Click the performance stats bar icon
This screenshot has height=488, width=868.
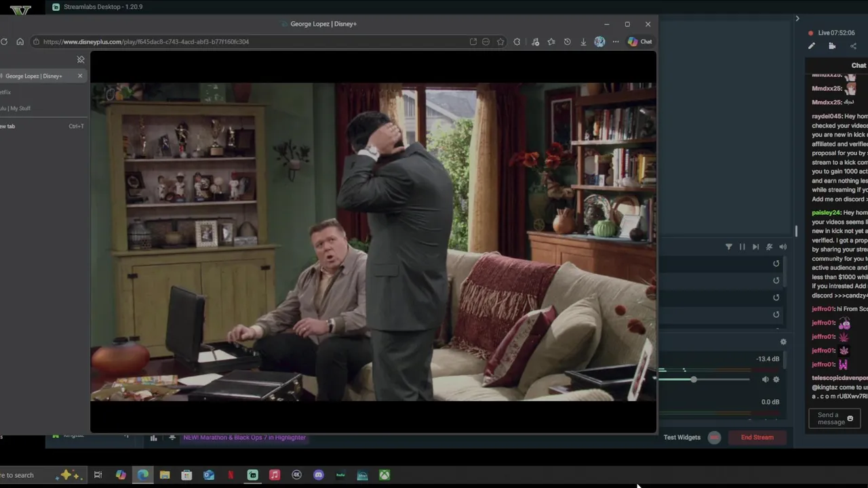click(153, 438)
